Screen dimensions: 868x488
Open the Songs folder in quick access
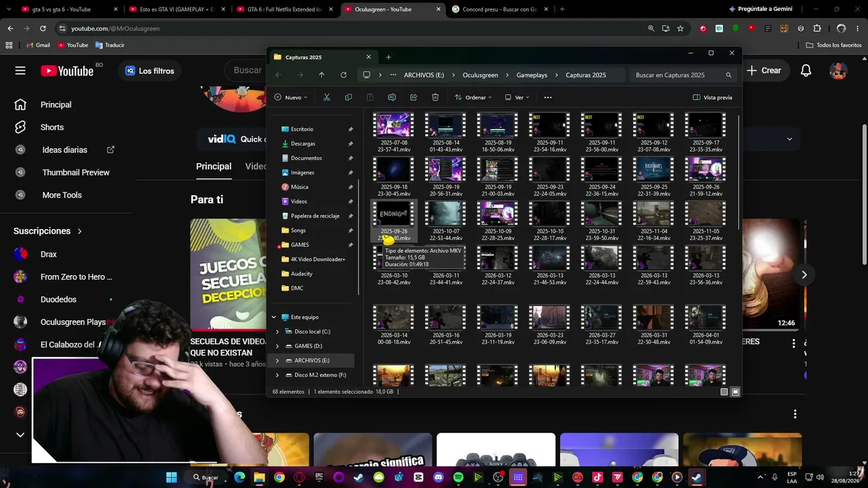coord(298,230)
